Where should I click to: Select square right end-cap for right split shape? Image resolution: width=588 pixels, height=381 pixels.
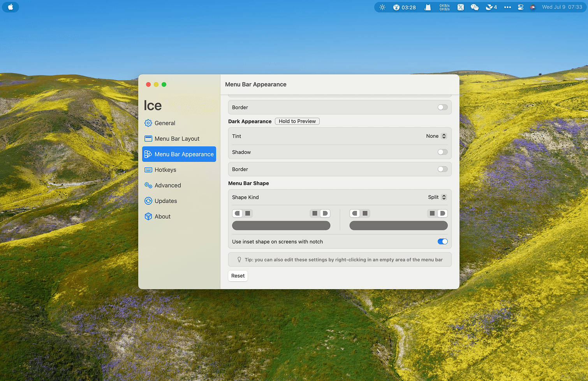pos(431,213)
